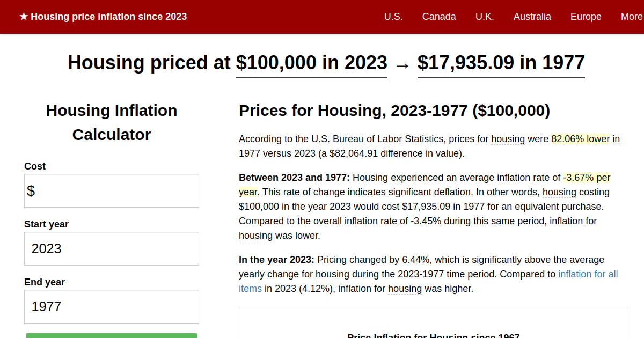Viewport: 644px width, 338px height.
Task: Navigate to Australia inflation data
Action: click(532, 17)
